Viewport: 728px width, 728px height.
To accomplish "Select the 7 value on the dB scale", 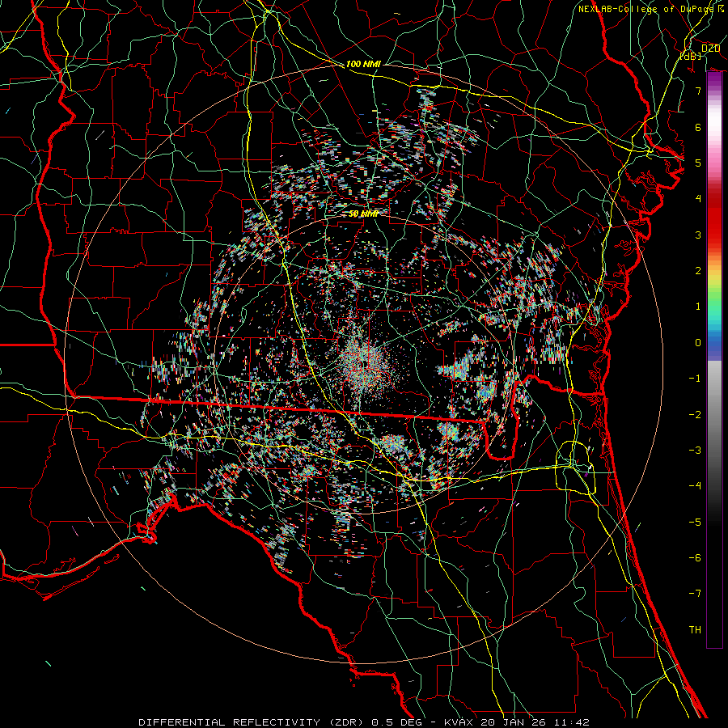I will (x=698, y=91).
